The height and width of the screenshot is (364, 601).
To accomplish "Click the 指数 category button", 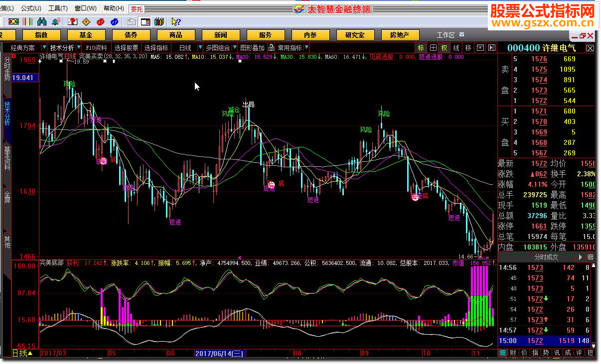I will click(41, 35).
